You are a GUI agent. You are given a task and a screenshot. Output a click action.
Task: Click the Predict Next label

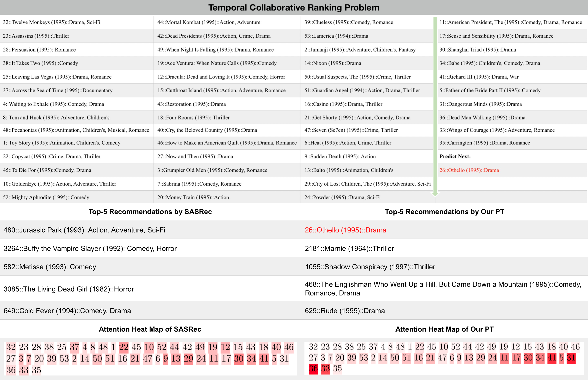[x=455, y=156]
